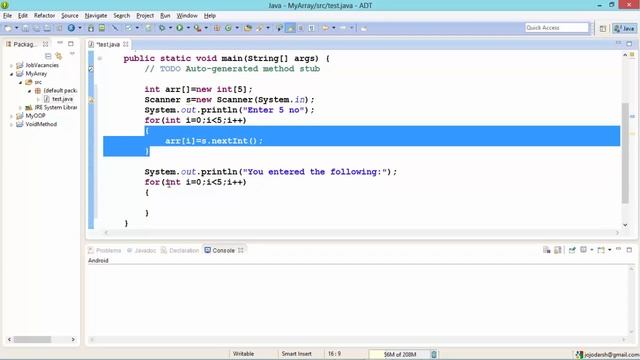Click the New Java Class green icon

pyautogui.click(x=228, y=28)
